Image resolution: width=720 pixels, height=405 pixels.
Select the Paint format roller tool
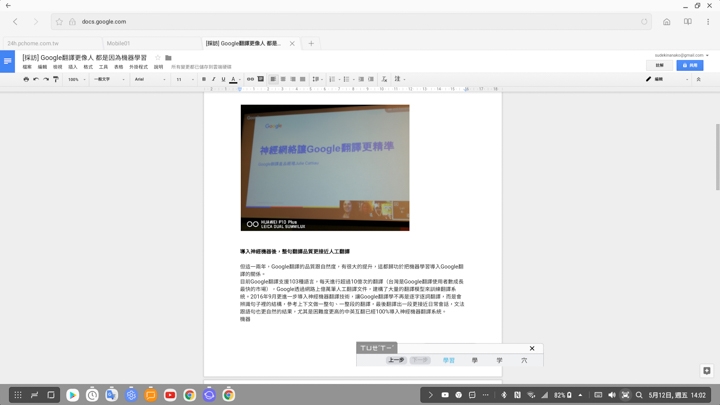pos(56,79)
